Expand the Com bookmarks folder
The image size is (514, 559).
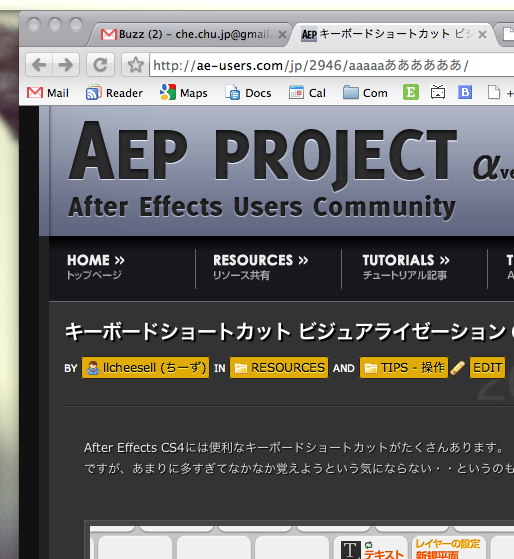click(365, 93)
